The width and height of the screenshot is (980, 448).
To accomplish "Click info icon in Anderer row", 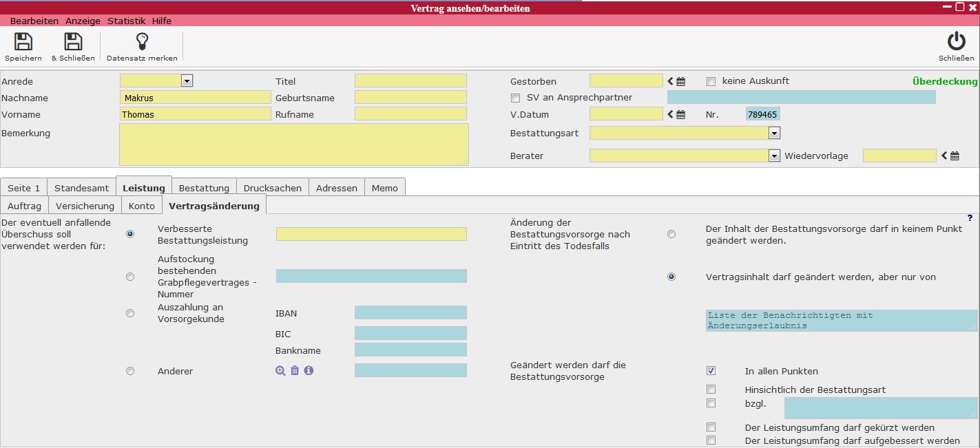I will point(309,370).
